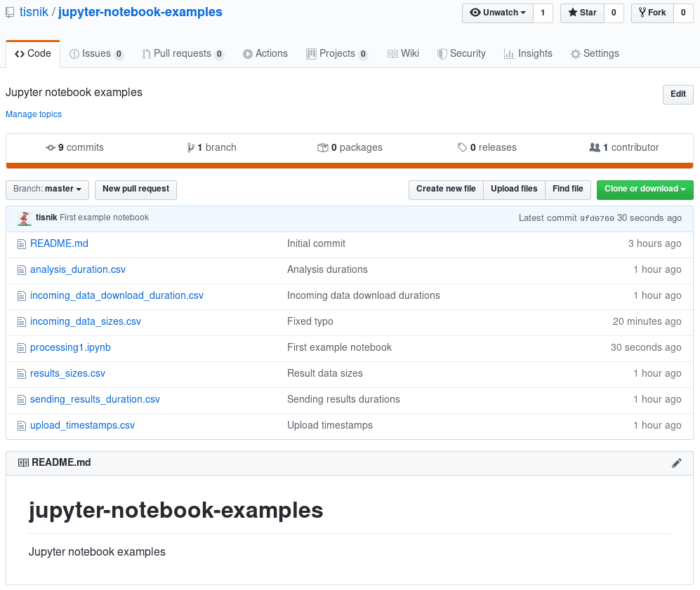
Task: Toggle the Star button for this repository
Action: pos(582,13)
